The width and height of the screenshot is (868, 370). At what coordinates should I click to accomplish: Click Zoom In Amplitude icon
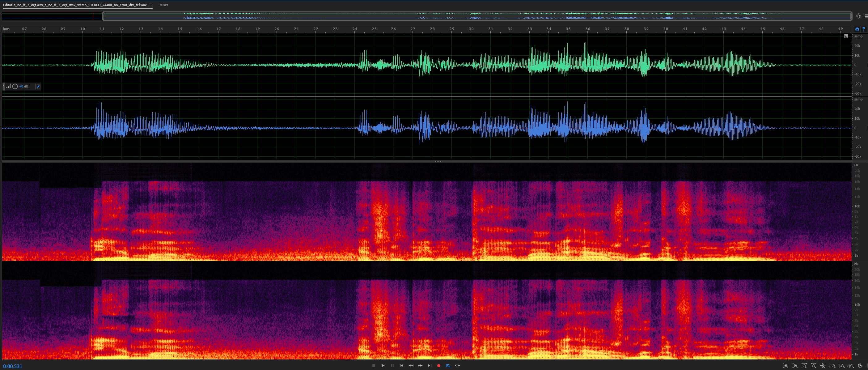tap(785, 366)
